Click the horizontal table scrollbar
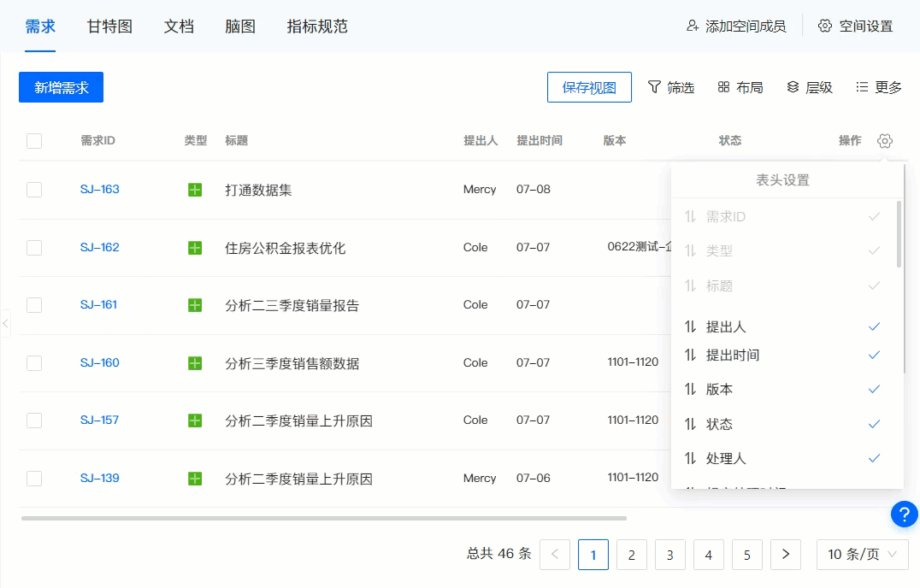 click(323, 518)
